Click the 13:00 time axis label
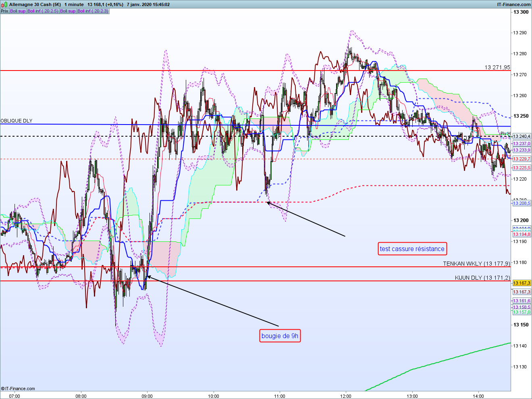The height and width of the screenshot is (399, 532). coord(412,396)
